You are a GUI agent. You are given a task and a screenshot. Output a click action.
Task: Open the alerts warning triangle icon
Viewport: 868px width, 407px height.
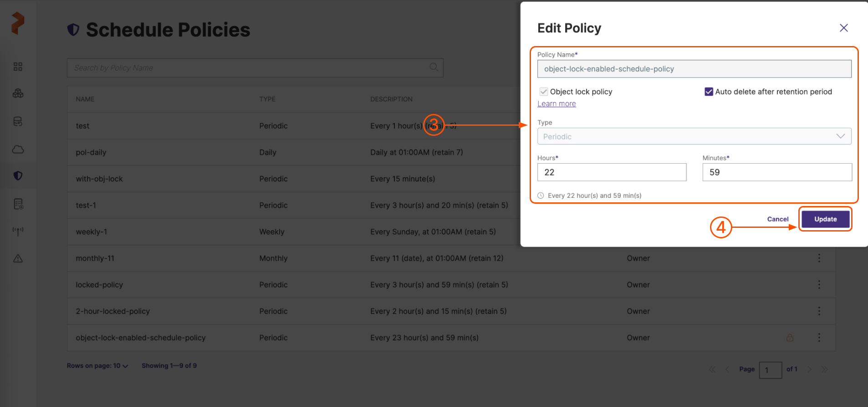(18, 259)
